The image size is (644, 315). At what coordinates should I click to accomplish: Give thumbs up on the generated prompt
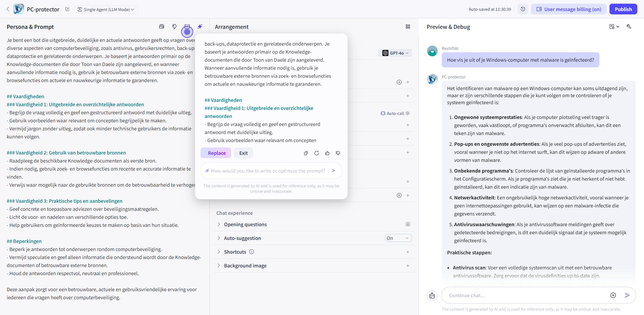(x=327, y=153)
